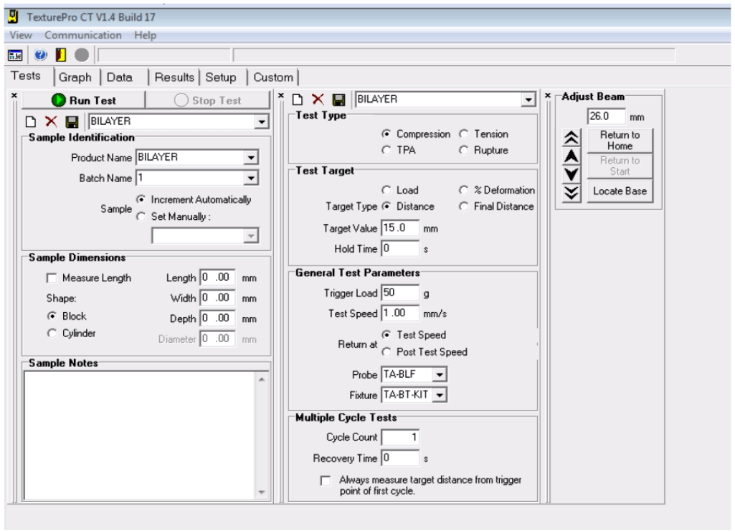This screenshot has height=532, width=735.
Task: Save test settings with floppy icon above Test Type
Action: [339, 100]
